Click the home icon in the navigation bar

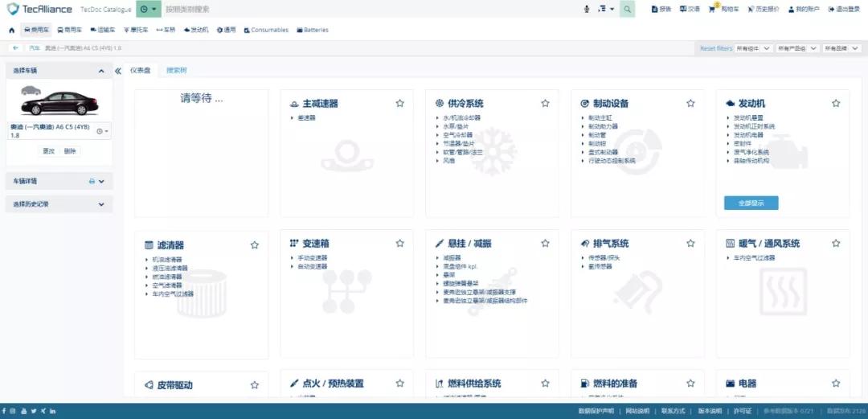pos(11,30)
